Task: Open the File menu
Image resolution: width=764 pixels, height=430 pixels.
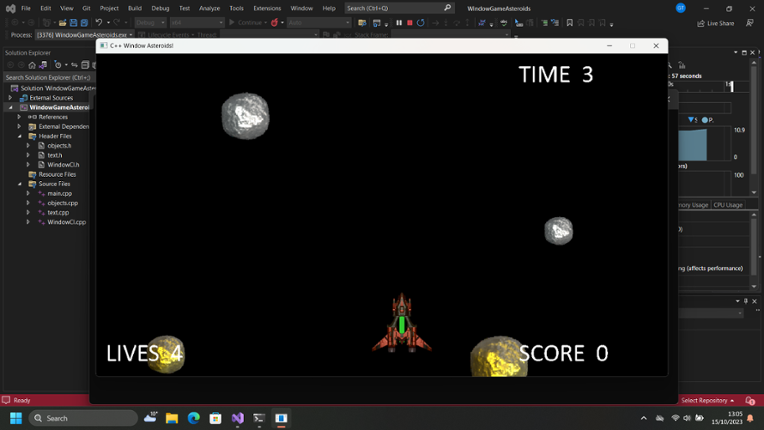Action: click(x=26, y=8)
